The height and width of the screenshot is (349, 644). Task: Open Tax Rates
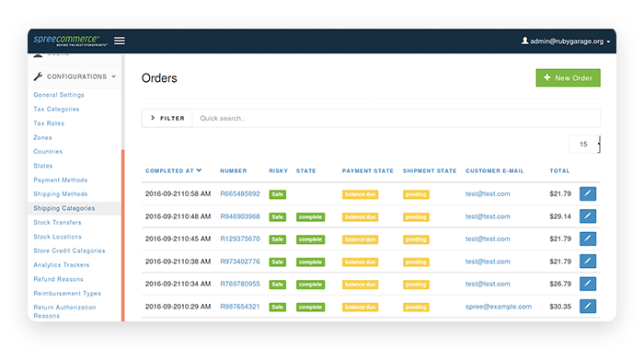pos(49,123)
